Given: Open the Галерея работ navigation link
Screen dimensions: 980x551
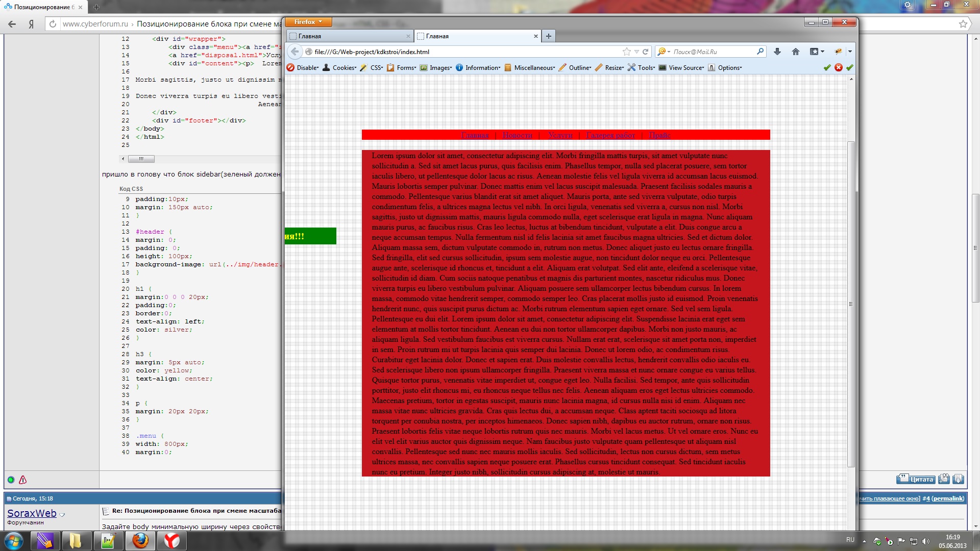Looking at the screenshot, I should click(610, 135).
